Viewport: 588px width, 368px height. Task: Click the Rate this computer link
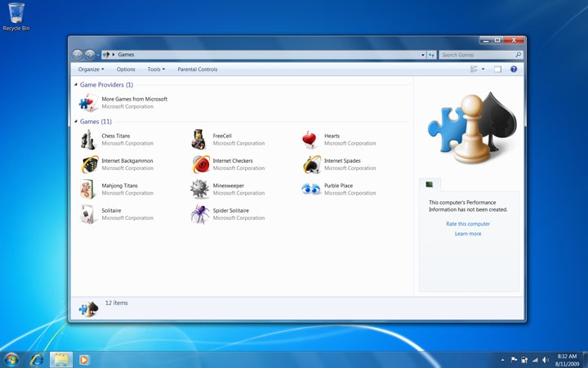coord(468,223)
